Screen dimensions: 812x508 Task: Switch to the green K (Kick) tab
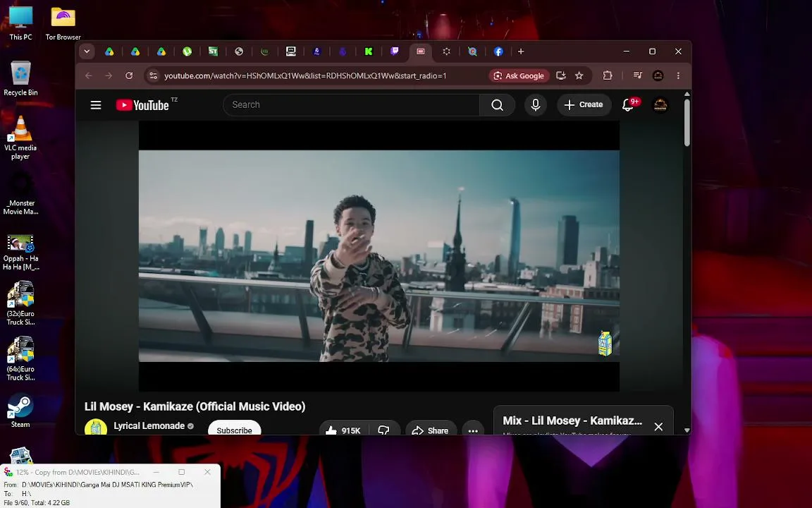pyautogui.click(x=369, y=52)
